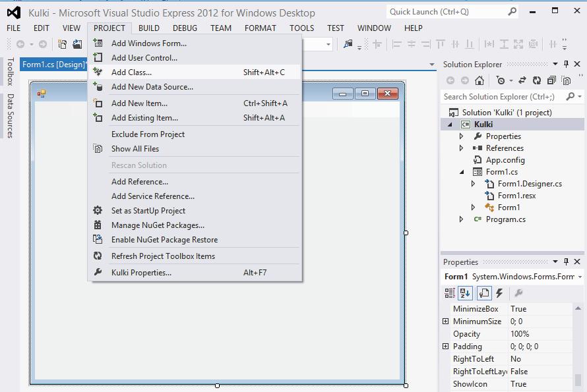Screen dimensions: 587x392
Task: Open the Form1 object selector dropdown
Action: (580, 277)
